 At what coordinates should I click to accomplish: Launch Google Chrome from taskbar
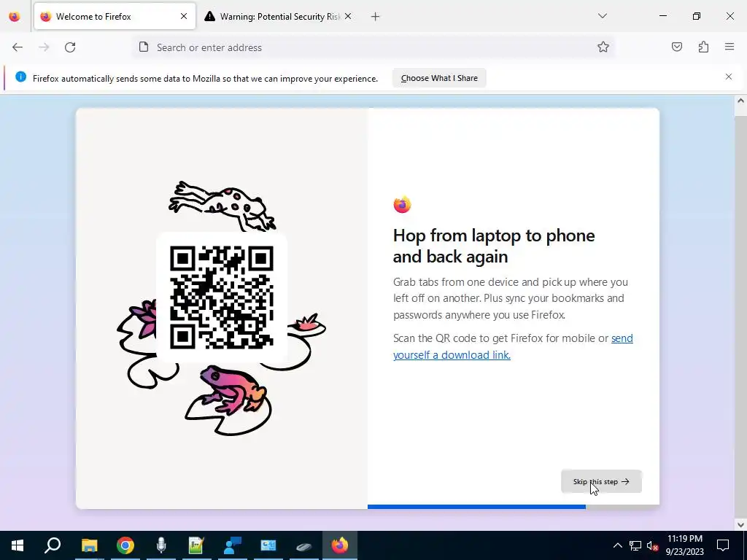tap(125, 545)
